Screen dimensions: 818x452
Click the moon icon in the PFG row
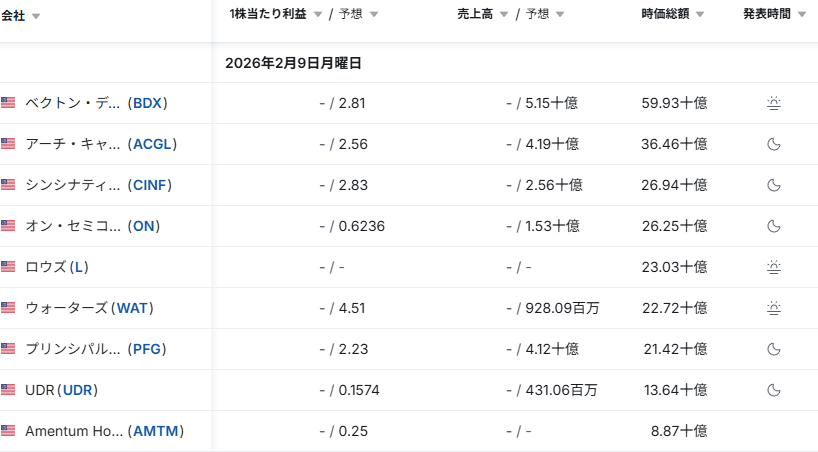tap(773, 349)
